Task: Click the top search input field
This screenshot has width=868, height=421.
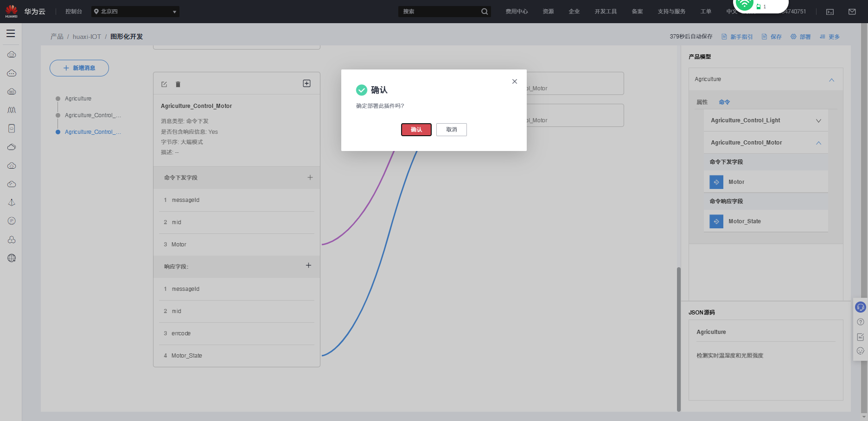Action: pyautogui.click(x=439, y=12)
